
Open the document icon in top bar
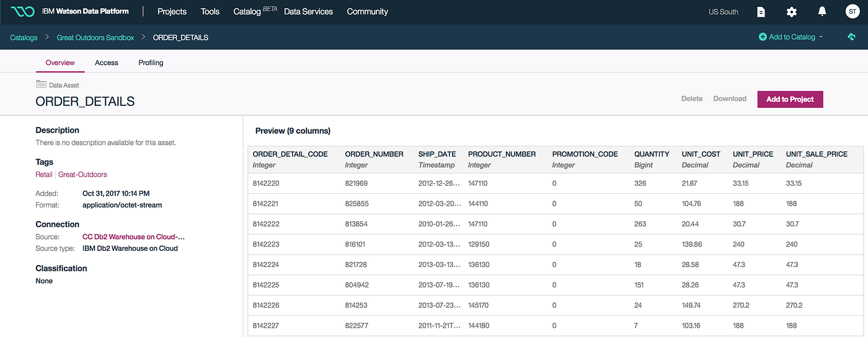761,12
